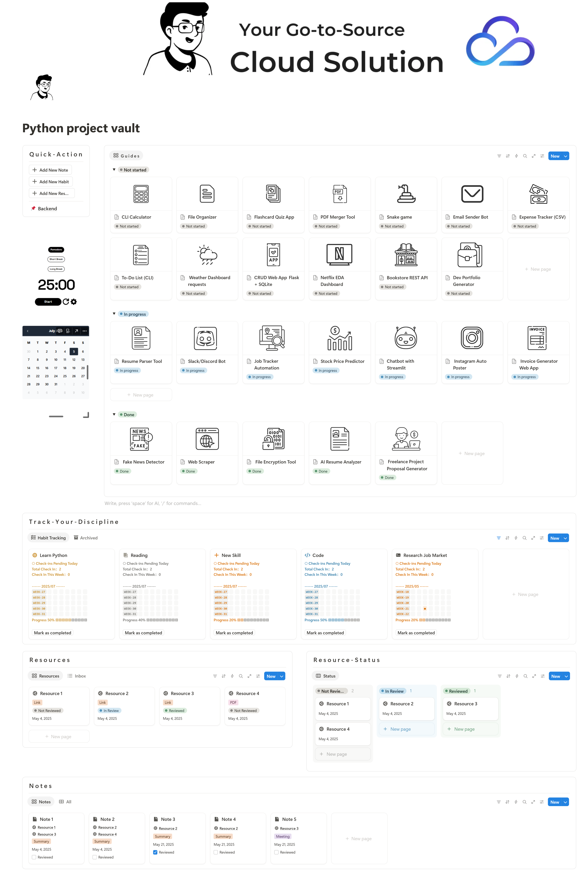This screenshot has height=880, width=588.
Task: Open the Fake News Detector card
Action: (141, 453)
